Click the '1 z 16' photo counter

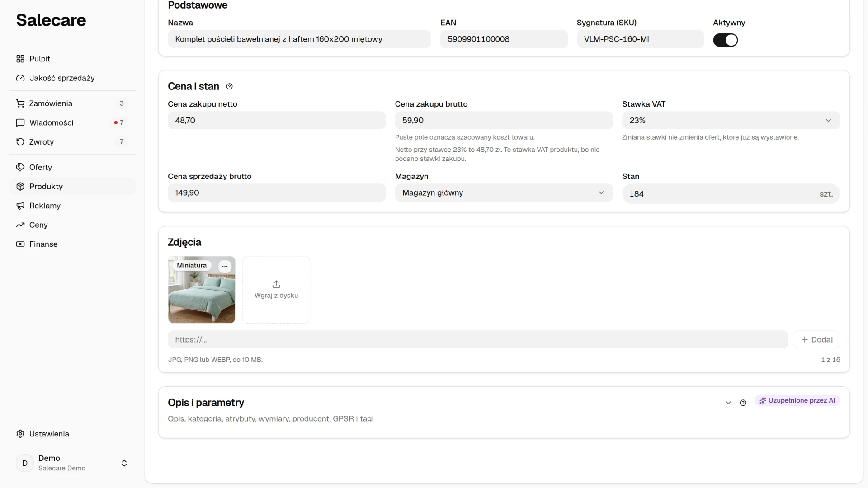point(830,360)
